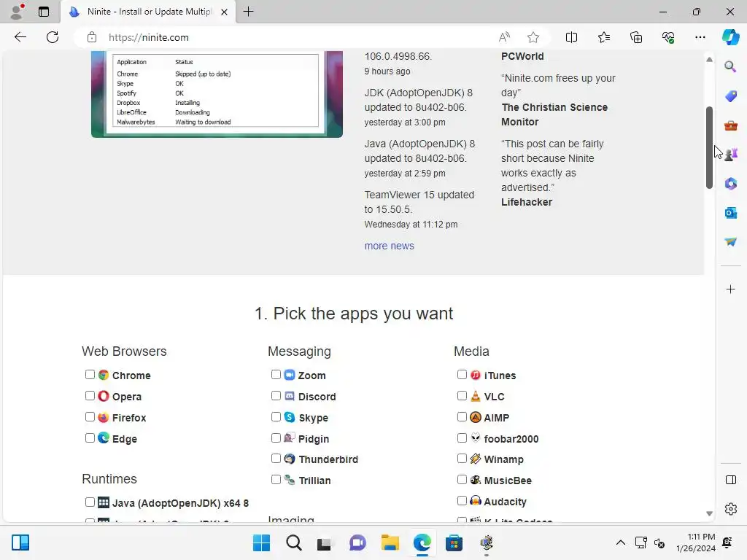Check the Java AdoptOpenJDK x64 8 checkbox
The height and width of the screenshot is (560, 747).
90,502
